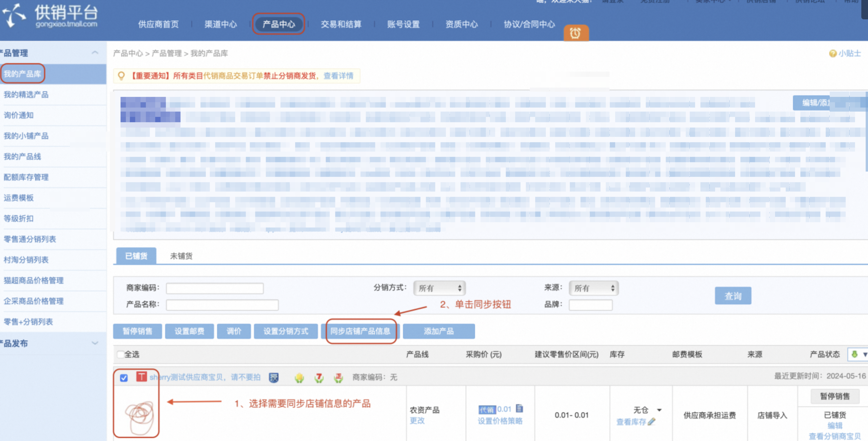Click the 正 authenticity badge icon

[x=338, y=378]
